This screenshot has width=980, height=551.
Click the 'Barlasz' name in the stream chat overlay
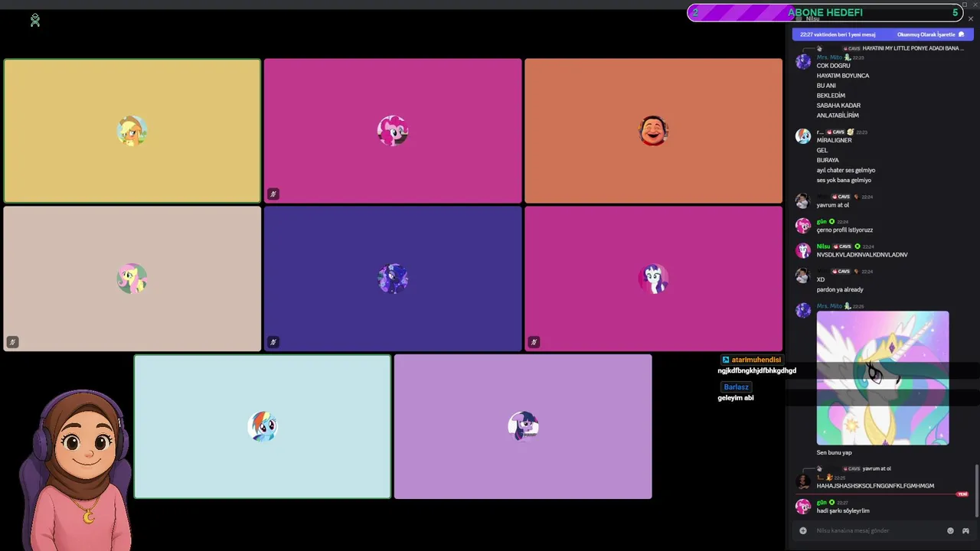(737, 387)
